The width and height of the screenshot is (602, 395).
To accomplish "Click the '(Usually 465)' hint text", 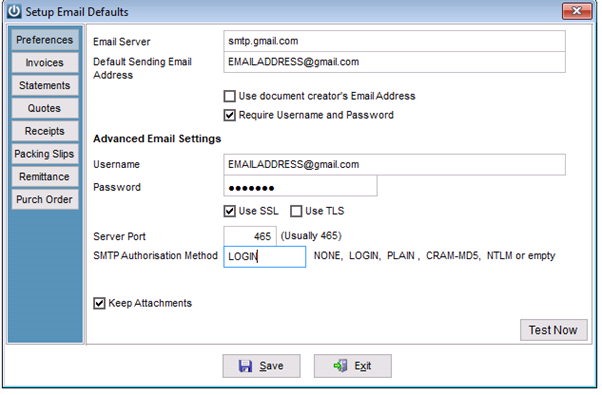I will point(311,236).
